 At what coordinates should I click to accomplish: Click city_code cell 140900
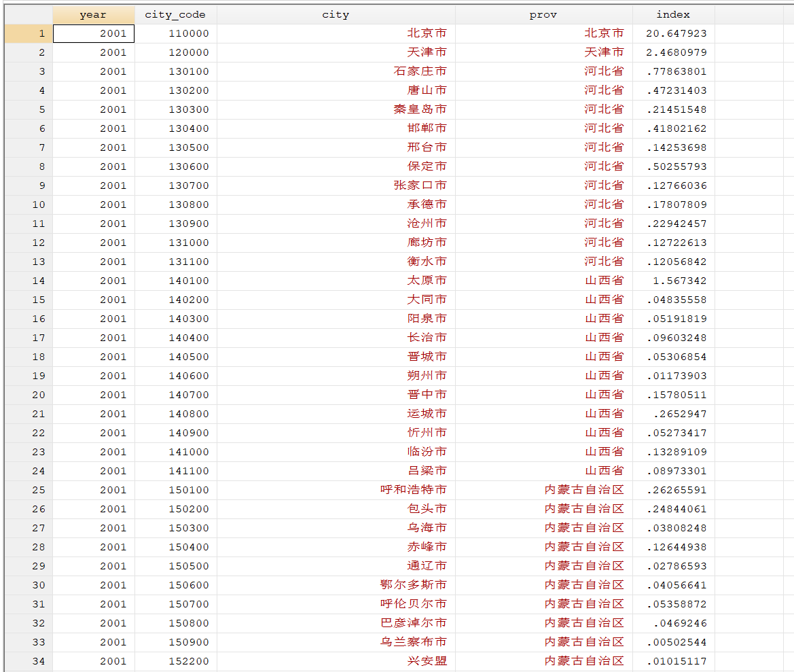pos(176,433)
